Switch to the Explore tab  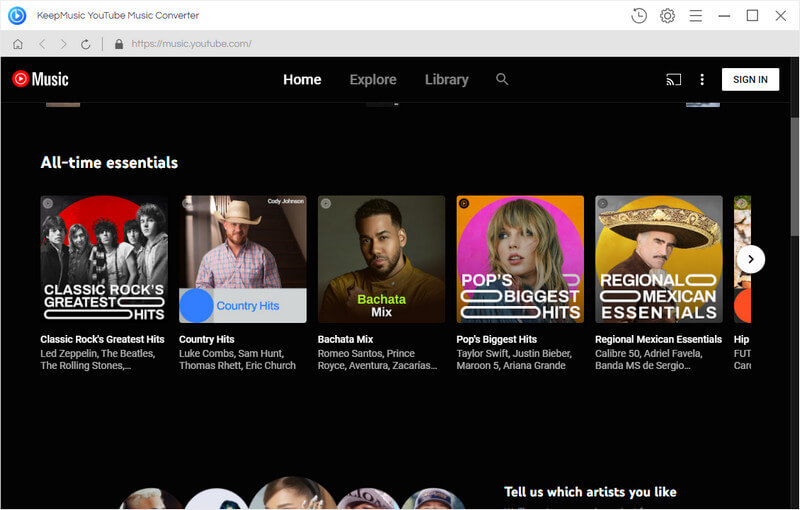click(x=373, y=80)
